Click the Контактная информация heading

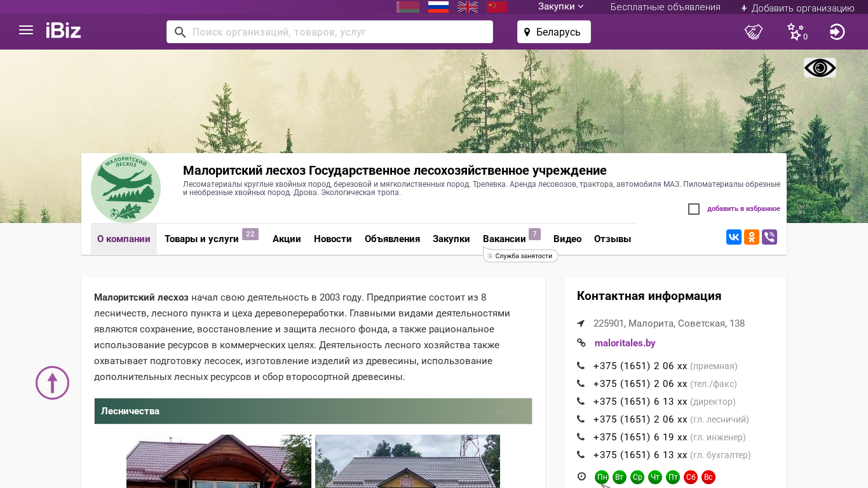tap(649, 296)
